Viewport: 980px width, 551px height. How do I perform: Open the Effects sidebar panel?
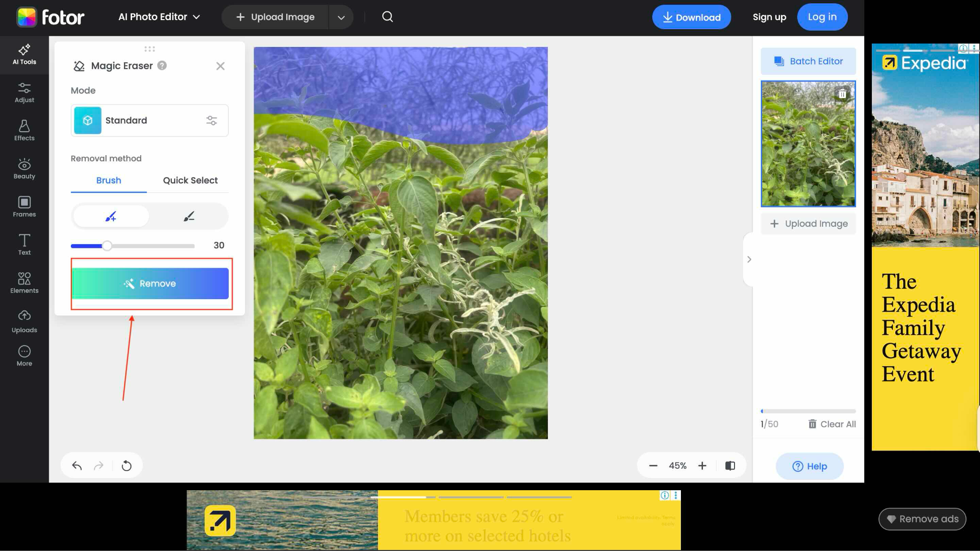pyautogui.click(x=24, y=130)
